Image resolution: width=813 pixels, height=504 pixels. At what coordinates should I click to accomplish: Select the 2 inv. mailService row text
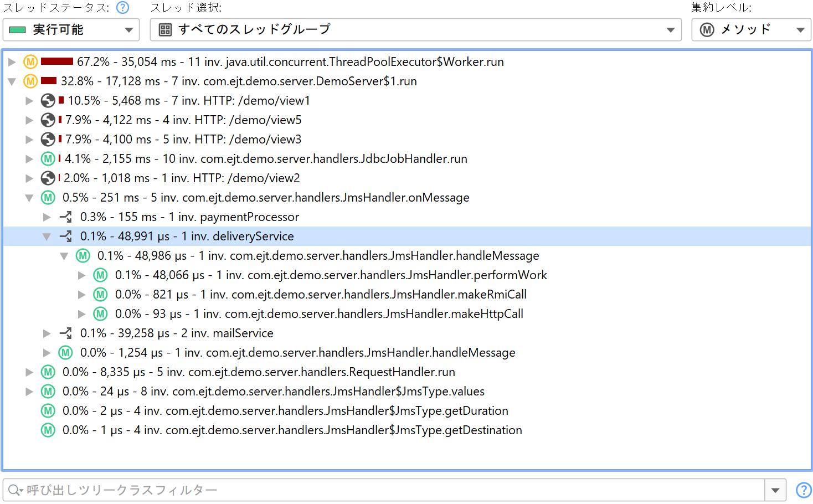[177, 333]
